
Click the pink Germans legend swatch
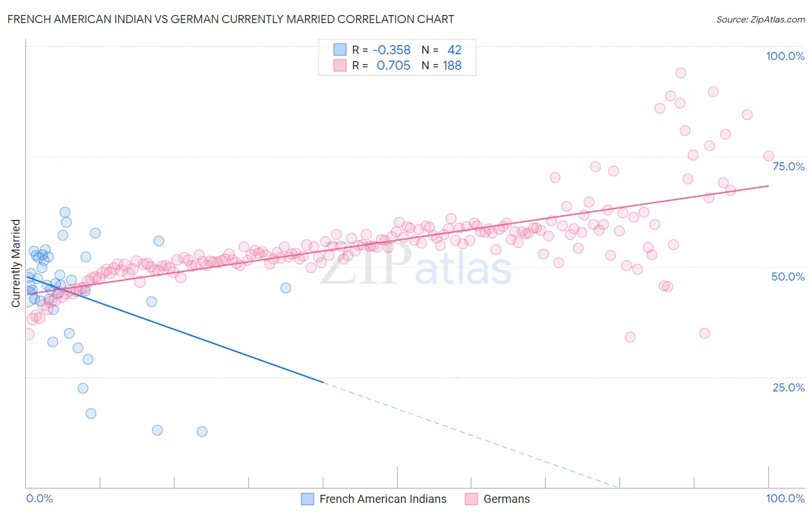coord(472,499)
